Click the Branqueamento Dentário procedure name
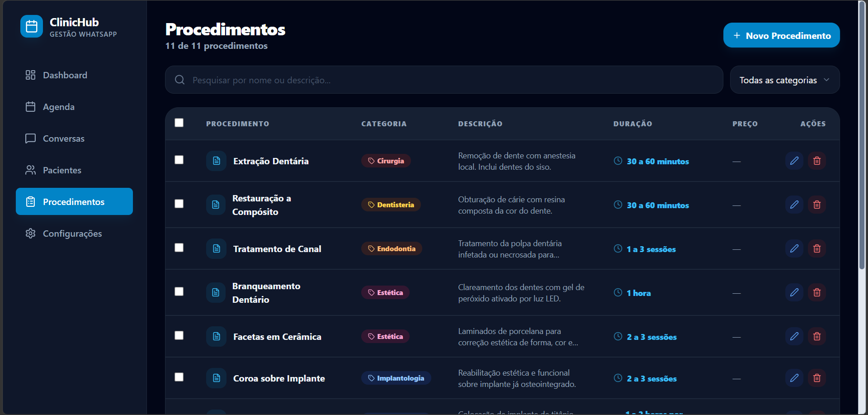Screen dimensions: 868x415 pyautogui.click(x=266, y=293)
